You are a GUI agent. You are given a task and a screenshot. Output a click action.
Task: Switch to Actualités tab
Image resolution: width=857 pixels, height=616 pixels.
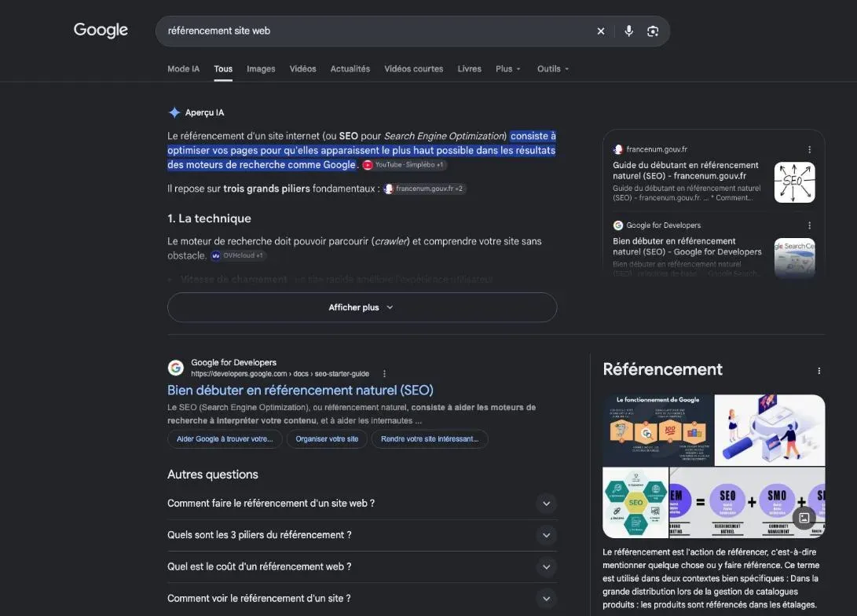pos(350,69)
